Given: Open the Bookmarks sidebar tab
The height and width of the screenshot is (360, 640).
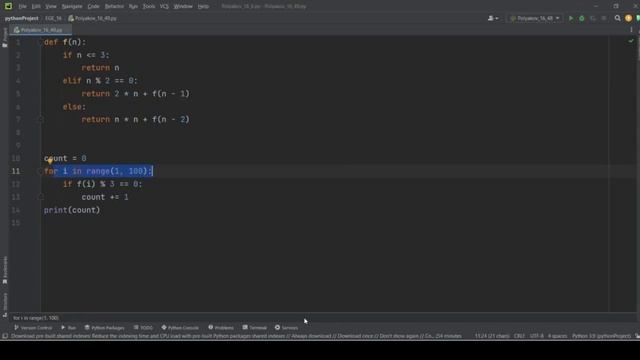Looking at the screenshot, I should click(x=5, y=270).
